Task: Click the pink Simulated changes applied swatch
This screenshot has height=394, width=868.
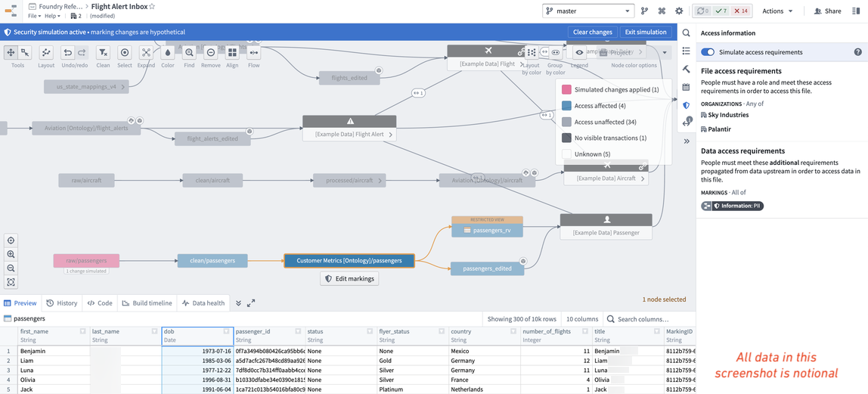Action: coord(566,90)
